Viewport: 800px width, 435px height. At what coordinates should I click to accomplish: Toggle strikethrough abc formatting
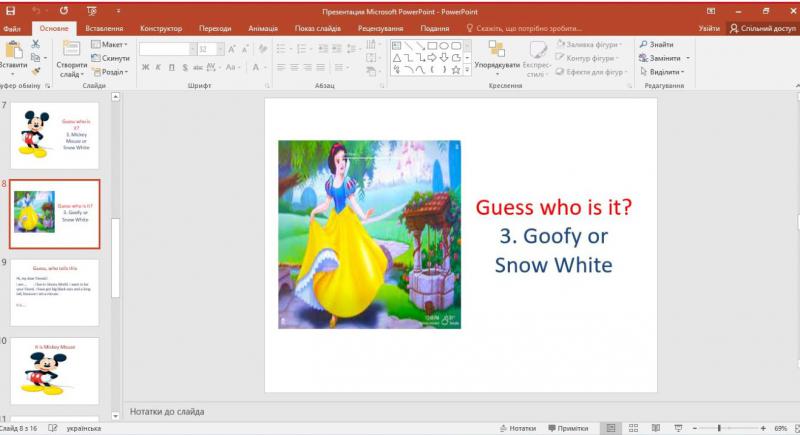click(x=198, y=67)
